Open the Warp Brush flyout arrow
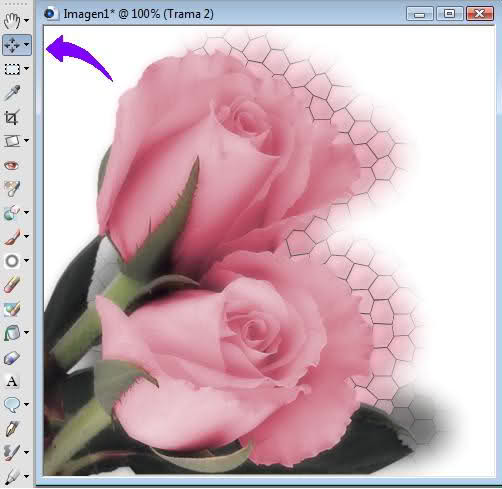Image resolution: width=502 pixels, height=489 pixels. point(26,452)
